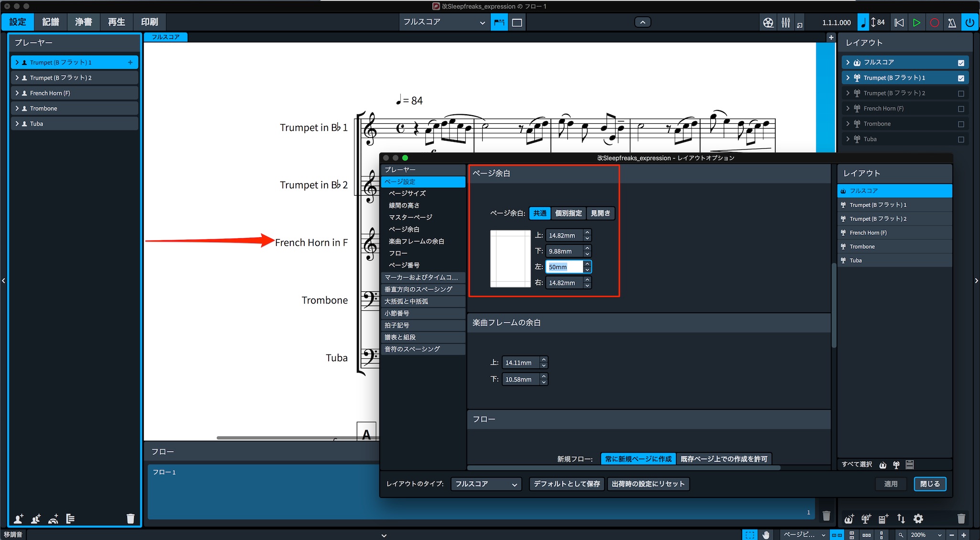Expand Tuba player row
The height and width of the screenshot is (540, 980).
[17, 123]
